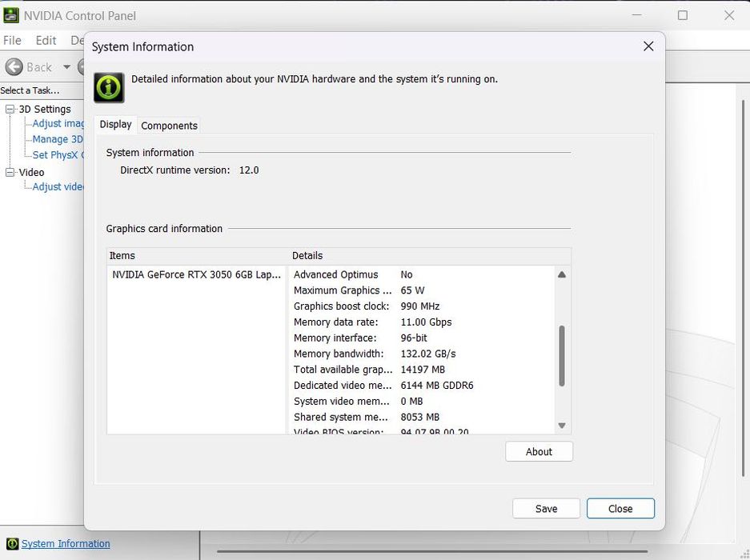Click the Total available graphics memory row

pyautogui.click(x=423, y=369)
